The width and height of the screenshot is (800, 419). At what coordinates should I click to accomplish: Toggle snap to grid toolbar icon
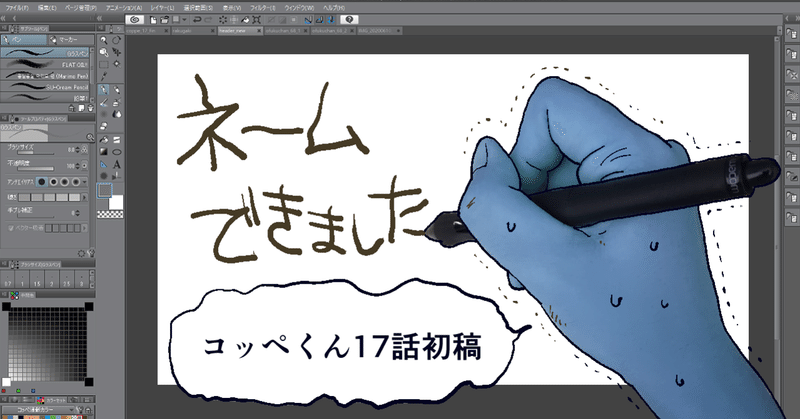pos(331,20)
